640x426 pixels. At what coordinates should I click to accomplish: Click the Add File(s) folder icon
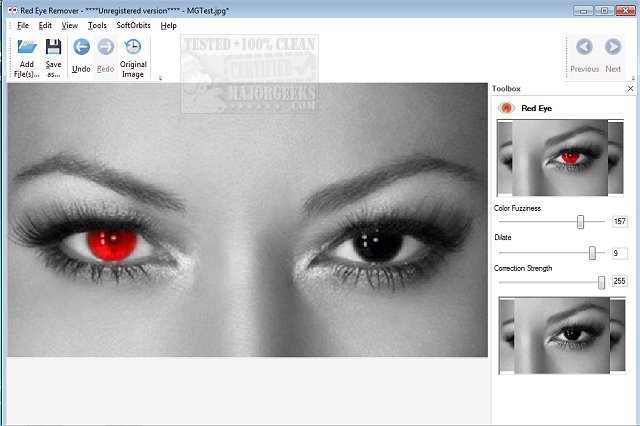click(x=27, y=47)
